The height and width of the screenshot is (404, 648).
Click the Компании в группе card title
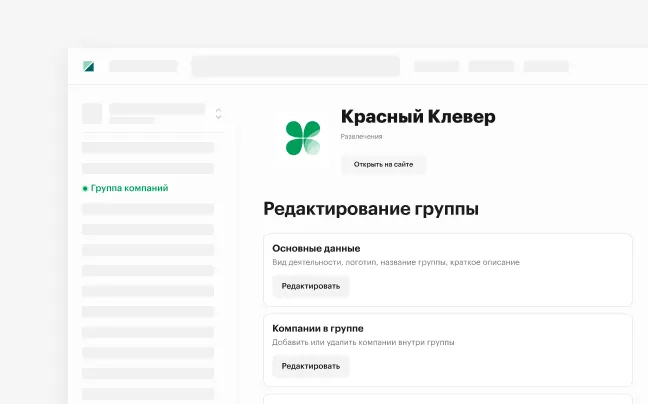(x=318, y=328)
